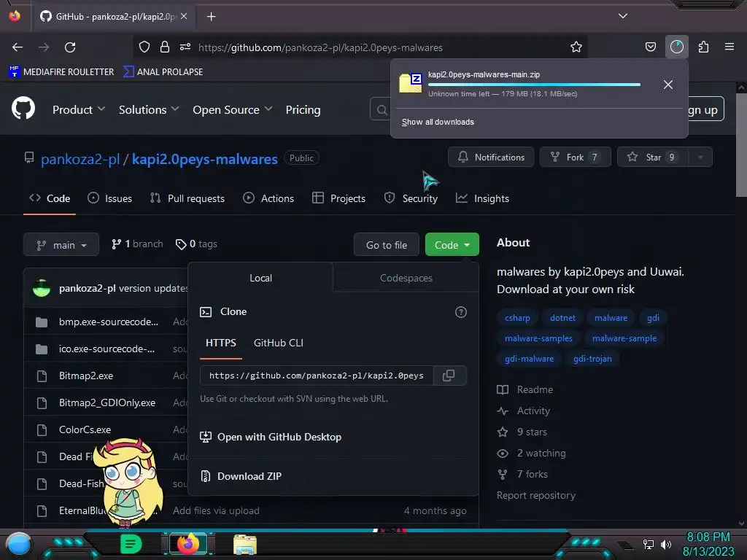This screenshot has width=747, height=560.
Task: Switch to the Insights tab
Action: [x=483, y=198]
